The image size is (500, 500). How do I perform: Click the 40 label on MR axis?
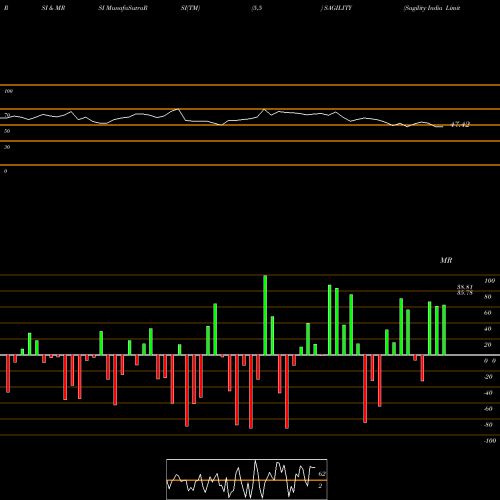pos(488,329)
